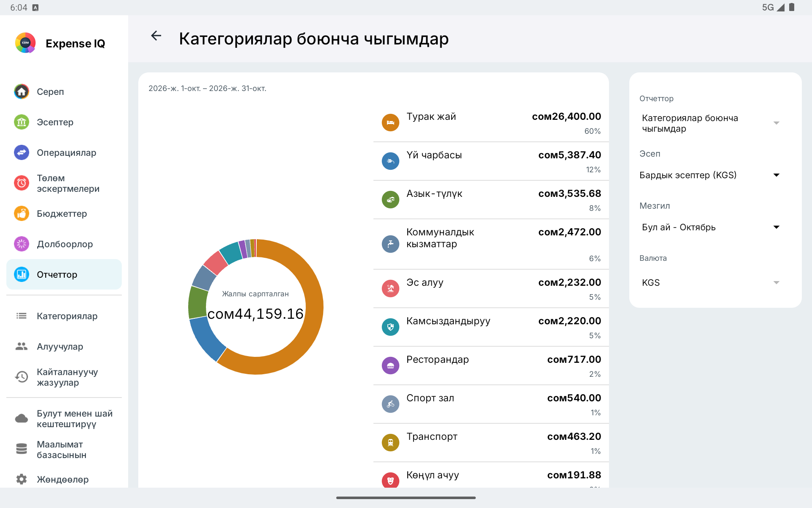Select Серep menu item

[x=64, y=91]
